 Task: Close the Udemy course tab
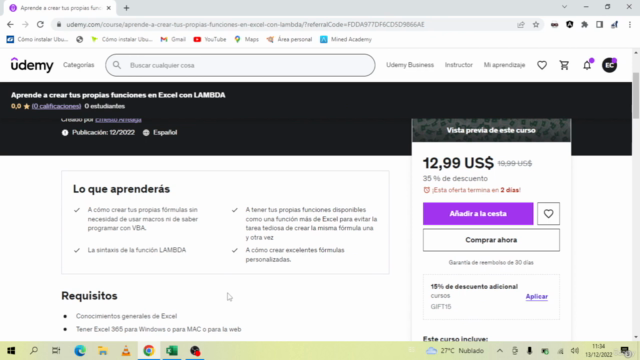tap(109, 8)
